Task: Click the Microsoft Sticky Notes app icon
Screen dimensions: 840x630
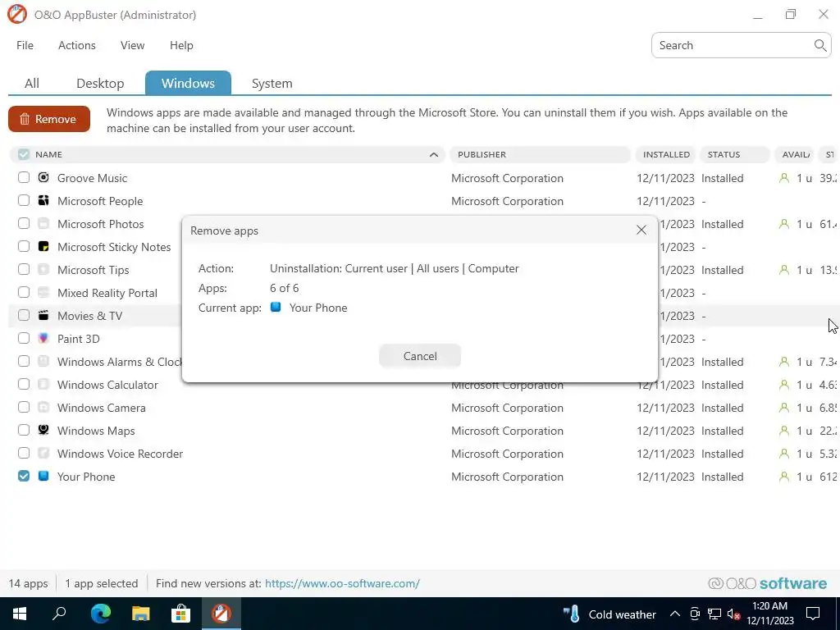Action: point(43,246)
